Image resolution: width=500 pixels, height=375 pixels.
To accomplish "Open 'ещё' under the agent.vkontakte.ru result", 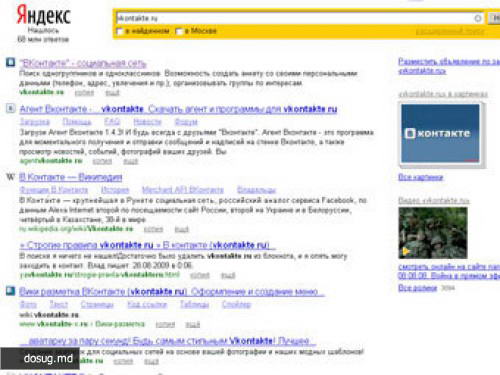I will pos(130,161).
